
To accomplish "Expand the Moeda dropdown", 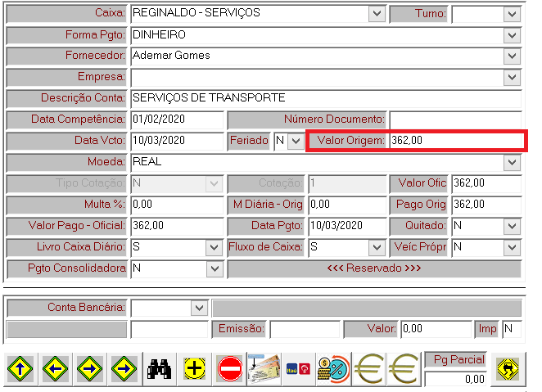I will click(x=512, y=162).
